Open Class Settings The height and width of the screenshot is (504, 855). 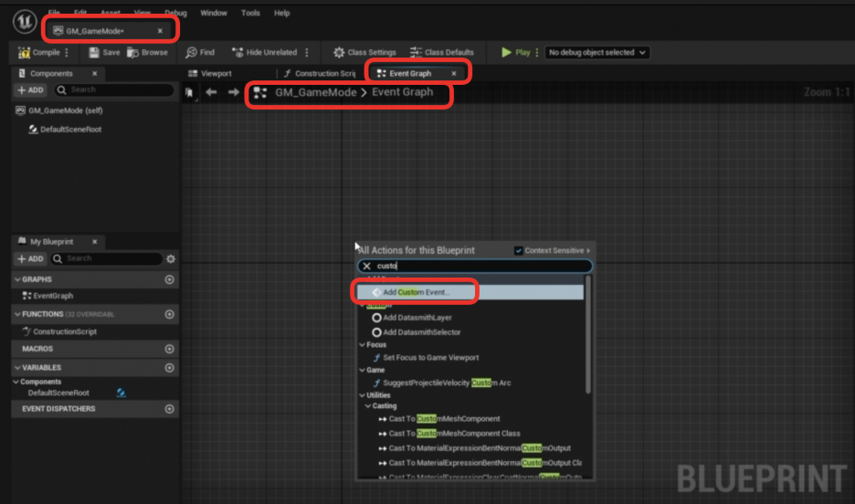(x=364, y=52)
